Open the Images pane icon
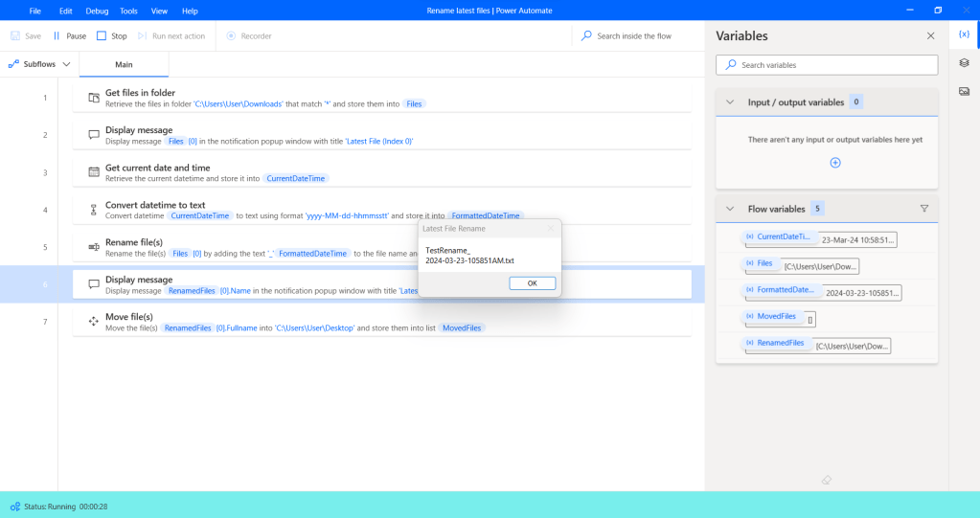This screenshot has width=980, height=518. click(x=964, y=91)
